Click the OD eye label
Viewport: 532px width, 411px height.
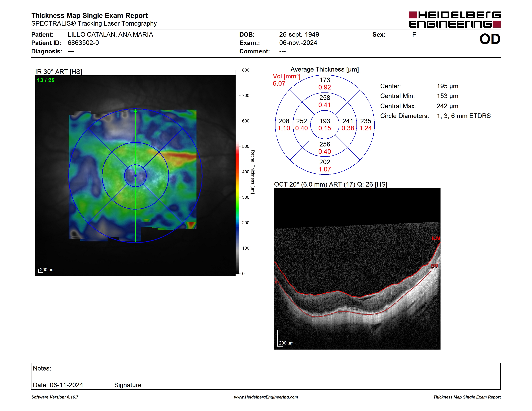tap(490, 39)
